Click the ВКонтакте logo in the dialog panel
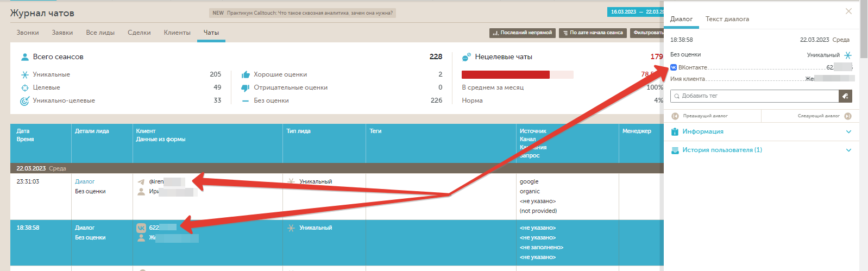The height and width of the screenshot is (271, 868). pyautogui.click(x=674, y=67)
